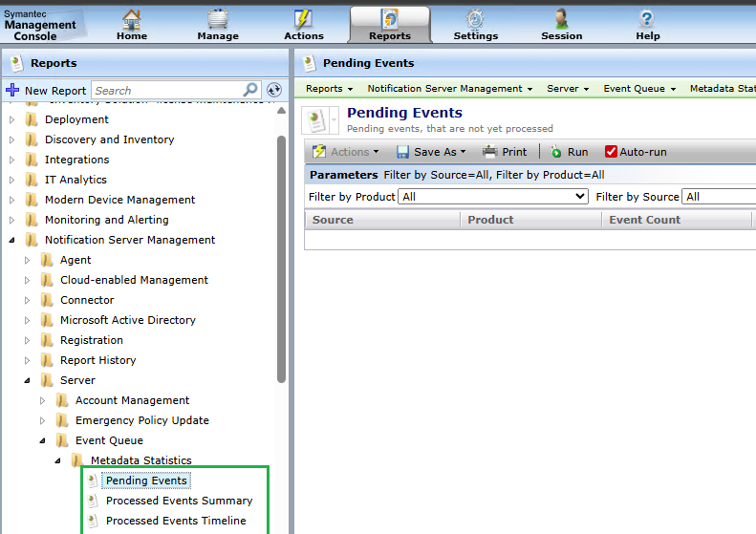Sort by the Source column header
The image size is (756, 534).
382,220
